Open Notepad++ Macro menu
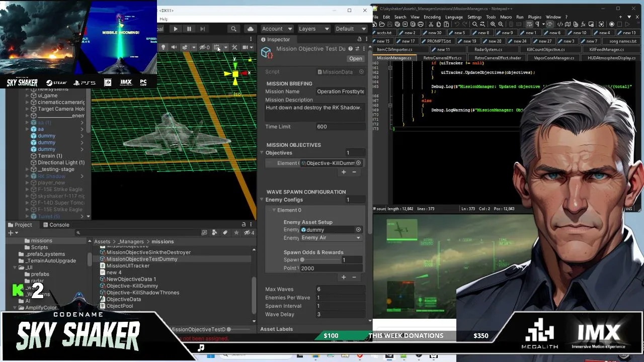 pos(506,17)
